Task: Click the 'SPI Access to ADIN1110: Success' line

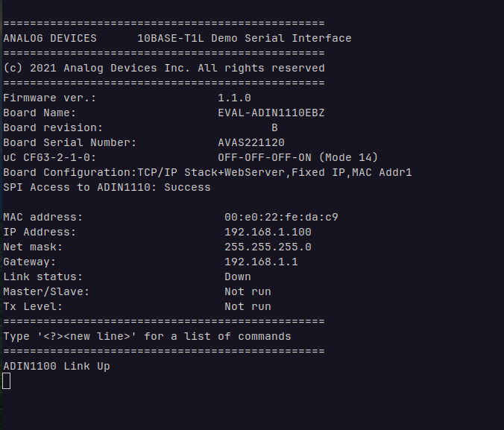Action: click(x=107, y=187)
